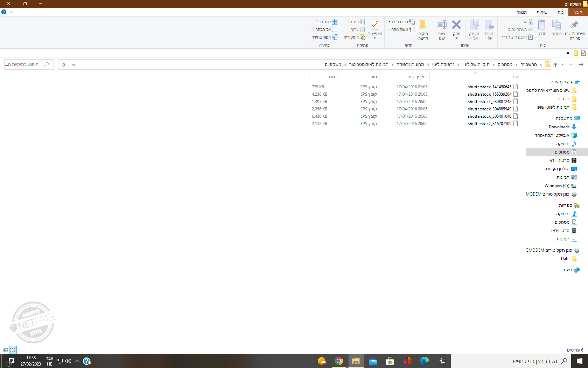The width and height of the screenshot is (588, 368).
Task: Click the Delete (מחק) red X icon
Action: pos(456,25)
